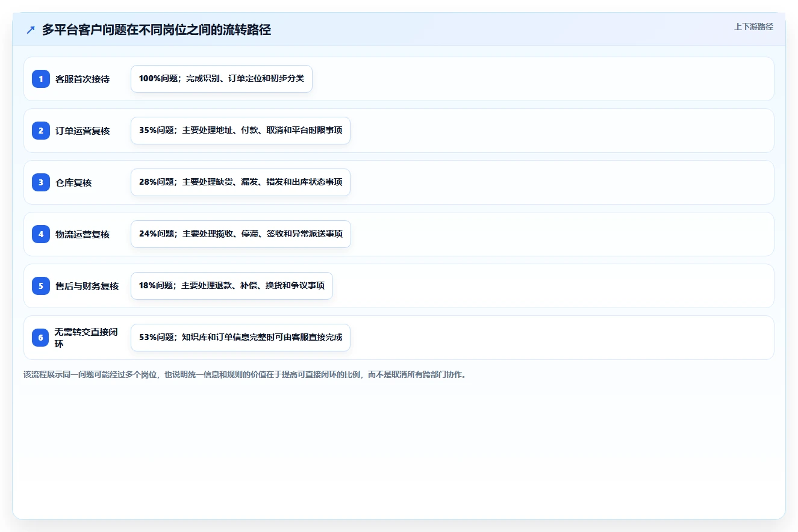
Task: Click the 28%问题 description box
Action: pyautogui.click(x=240, y=182)
